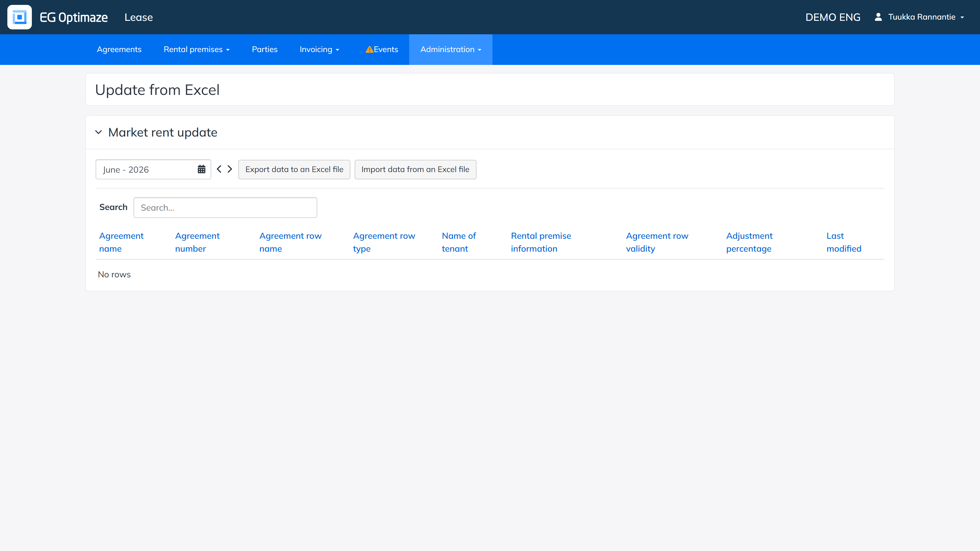Open the Rental premises dropdown menu
This screenshot has height=551, width=980.
pos(196,49)
